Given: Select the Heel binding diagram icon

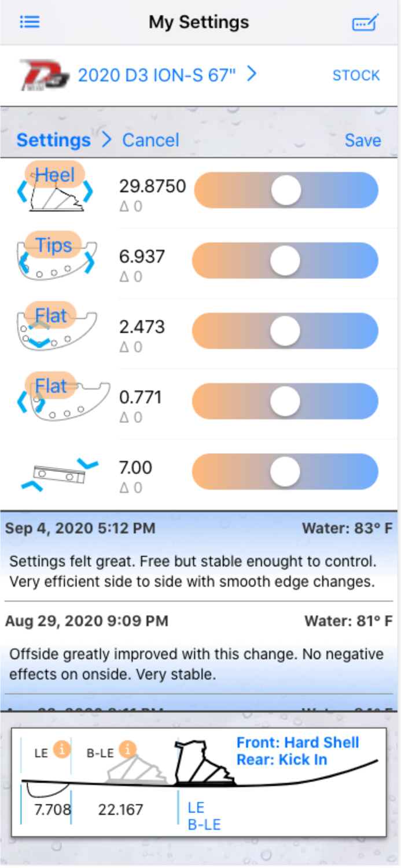Looking at the screenshot, I should (x=54, y=187).
